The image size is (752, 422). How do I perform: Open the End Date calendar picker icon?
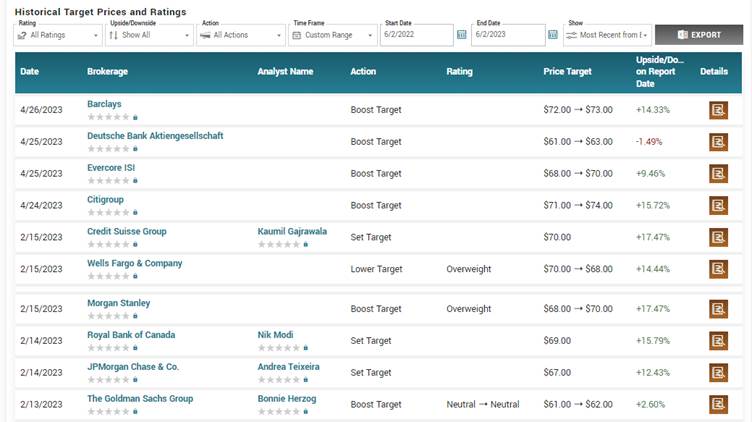tap(553, 35)
